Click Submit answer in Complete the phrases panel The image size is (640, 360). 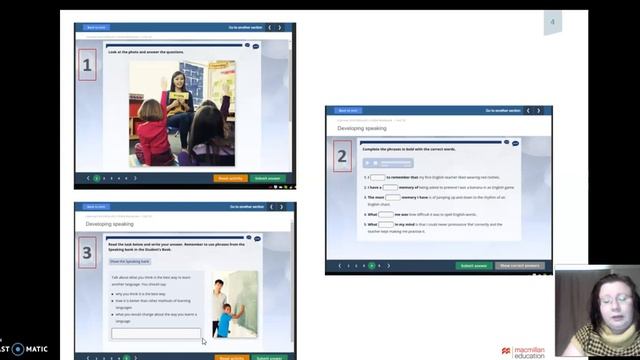click(x=474, y=266)
